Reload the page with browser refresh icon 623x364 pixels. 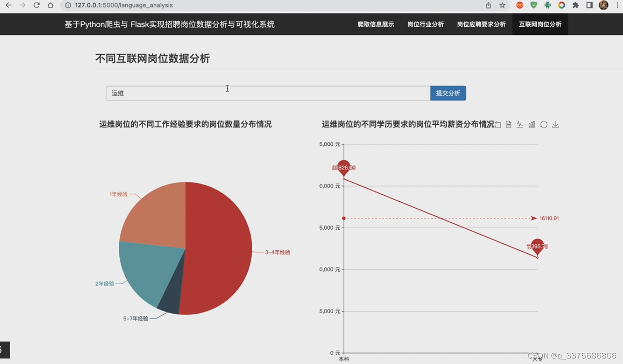37,6
